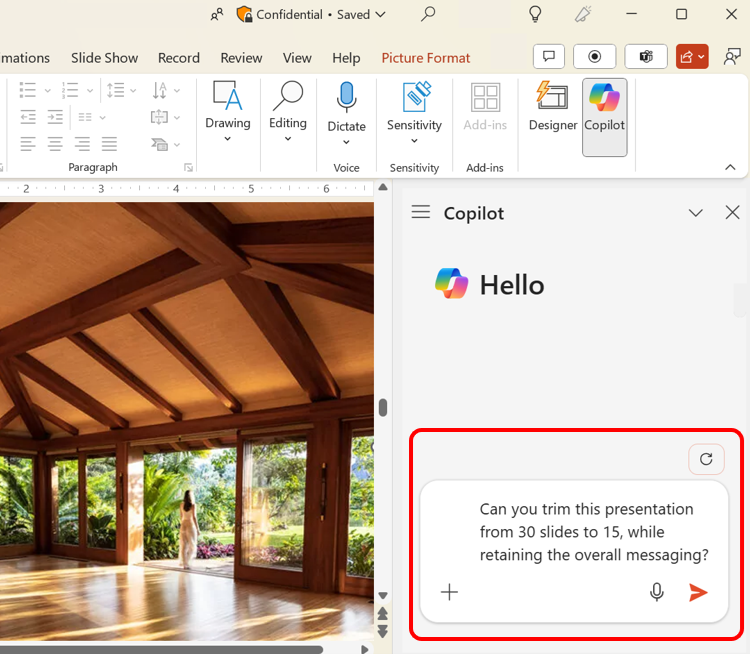The width and height of the screenshot is (750, 654).
Task: Send the Copilot prompt
Action: (698, 592)
